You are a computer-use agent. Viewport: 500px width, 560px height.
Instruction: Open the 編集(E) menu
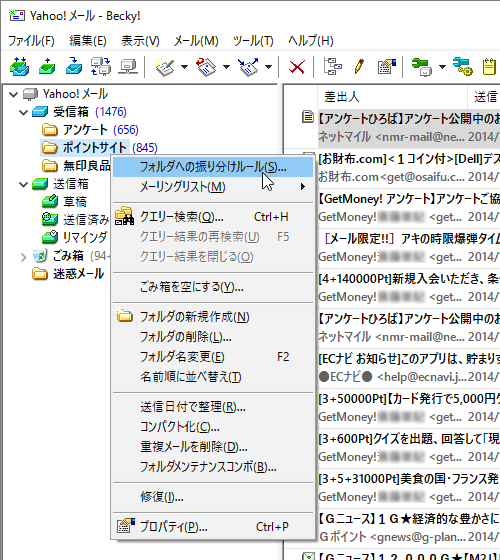[88, 41]
